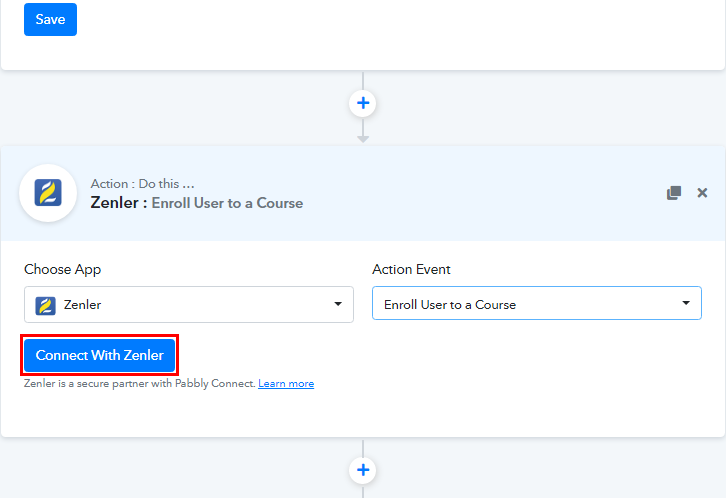
Task: Add a step via the upper plus icon
Action: (x=363, y=103)
